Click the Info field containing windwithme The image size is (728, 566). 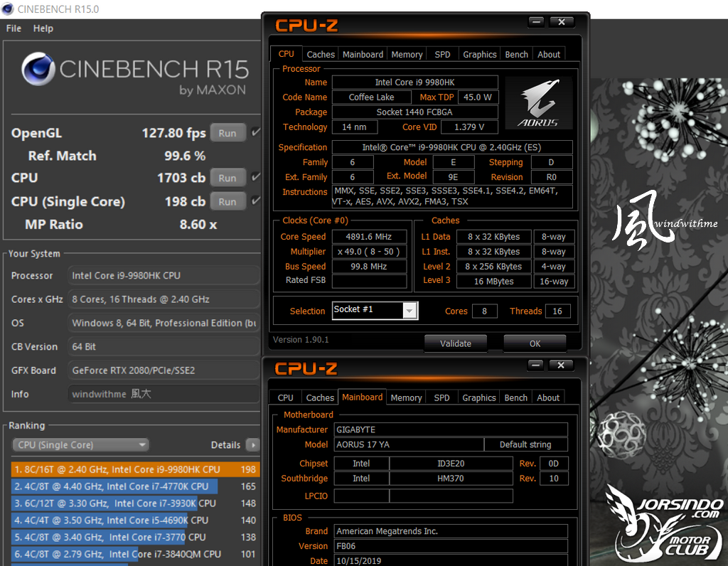(163, 394)
